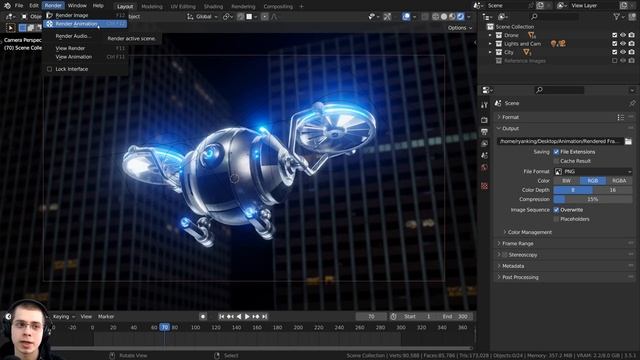Screen dimensions: 640x360
Task: Open the View Layer properties tab
Action: click(x=484, y=144)
